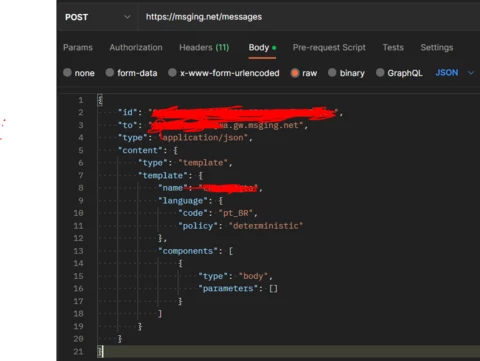
Task: Select the GraphQL body option
Action: (x=399, y=73)
